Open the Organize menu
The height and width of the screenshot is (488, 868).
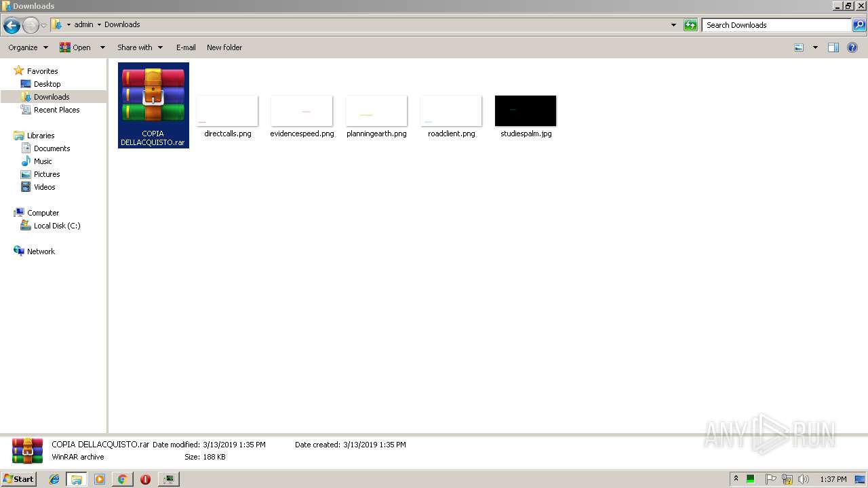coord(28,47)
